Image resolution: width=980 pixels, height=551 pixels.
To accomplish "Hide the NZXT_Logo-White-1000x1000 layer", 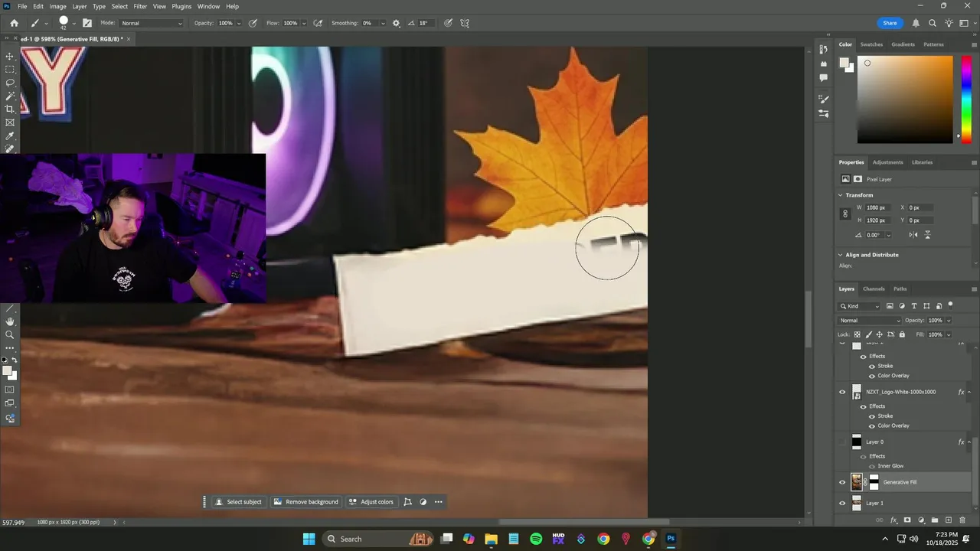I will (x=842, y=393).
